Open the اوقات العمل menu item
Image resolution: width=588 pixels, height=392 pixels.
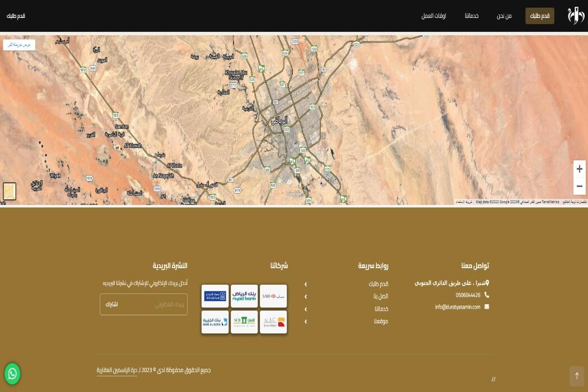click(433, 16)
